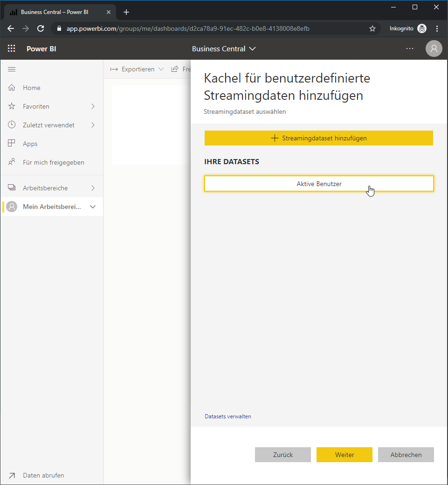Click the Favoriten star icon in sidebar
The height and width of the screenshot is (485, 448).
12,106
